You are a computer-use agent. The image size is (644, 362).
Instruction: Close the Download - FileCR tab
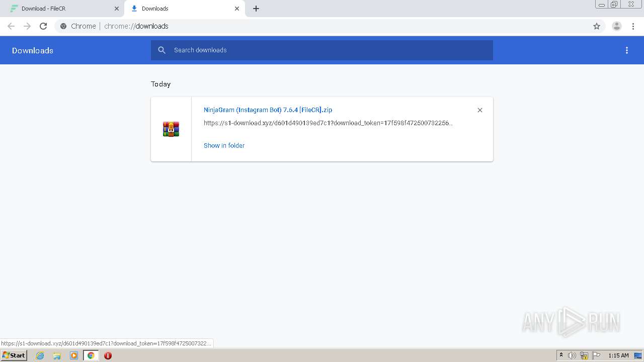117,9
